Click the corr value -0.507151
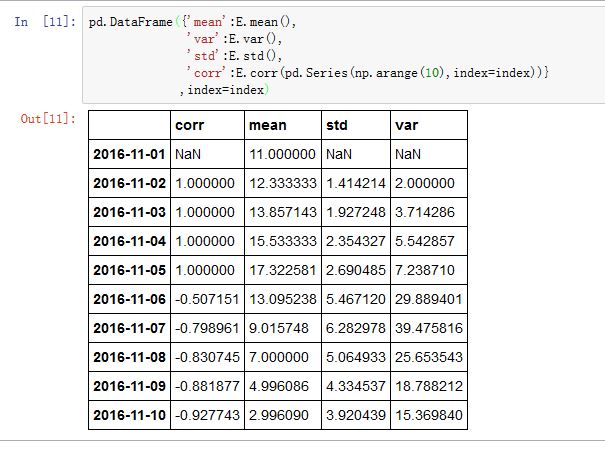Image resolution: width=605 pixels, height=450 pixels. (205, 299)
